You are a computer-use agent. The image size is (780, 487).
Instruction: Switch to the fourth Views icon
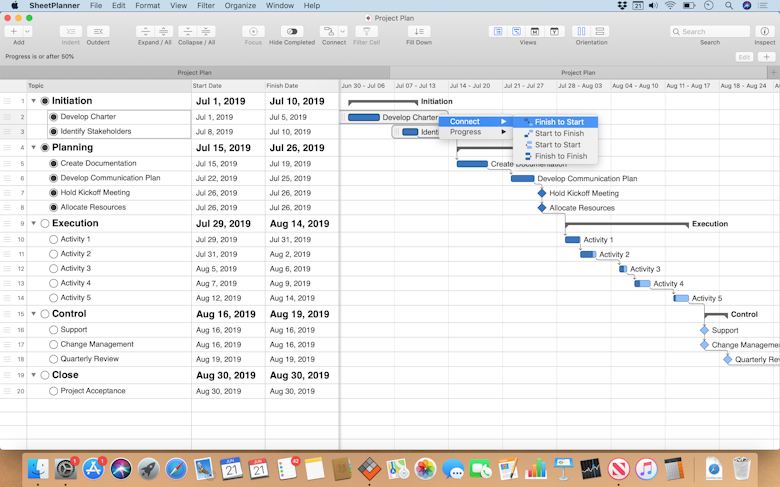pos(554,31)
